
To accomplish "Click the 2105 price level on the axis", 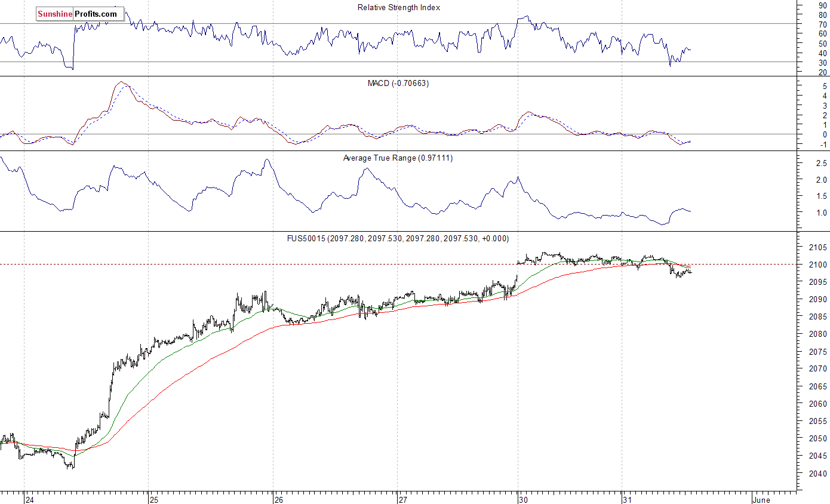I will [819, 247].
